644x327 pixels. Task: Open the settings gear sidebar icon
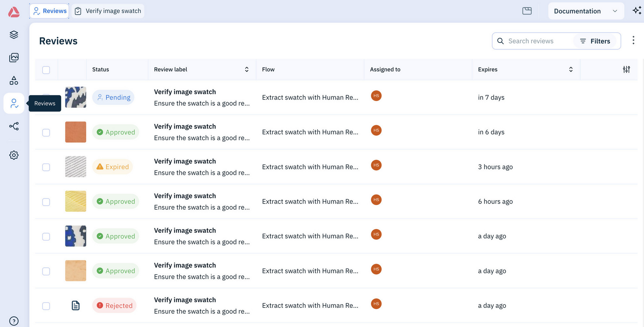tap(14, 155)
